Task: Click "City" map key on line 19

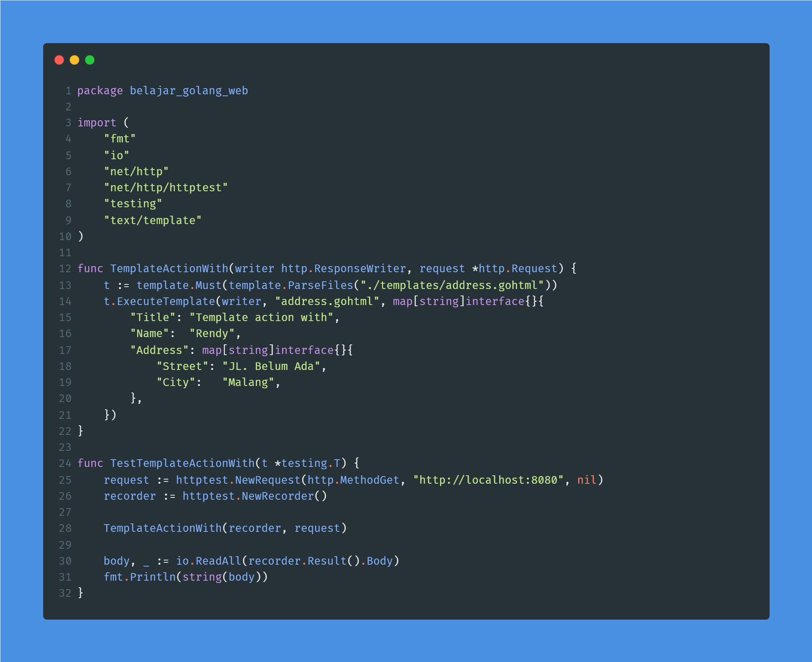Action: tap(176, 382)
